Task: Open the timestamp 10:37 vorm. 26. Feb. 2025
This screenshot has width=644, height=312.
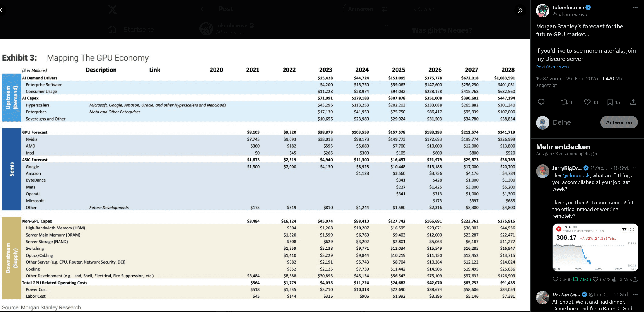Action: pos(567,79)
